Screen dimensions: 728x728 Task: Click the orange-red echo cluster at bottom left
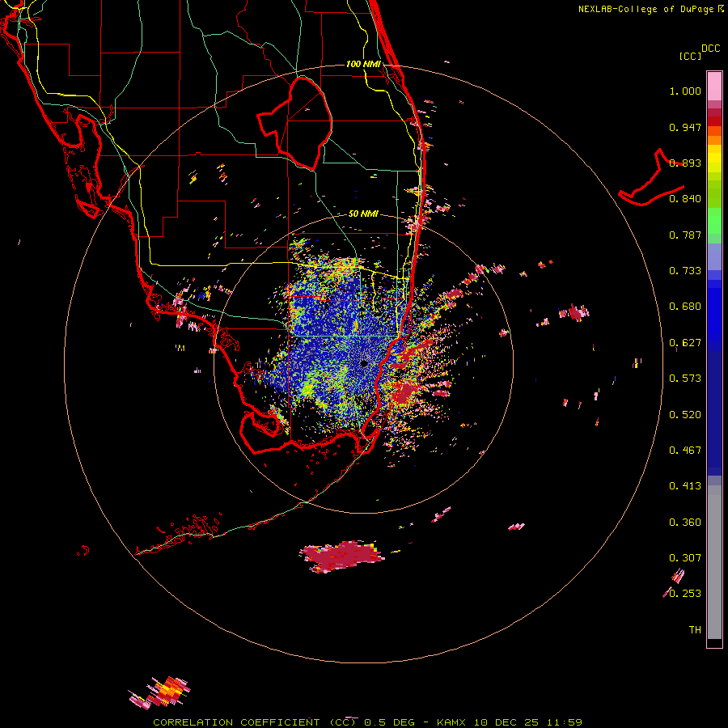click(x=160, y=692)
